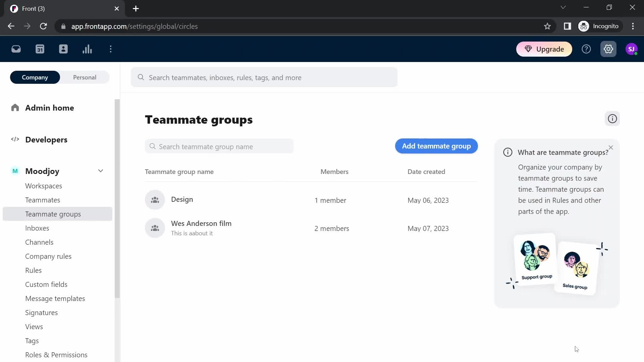
Task: Open the Chrome three-dot menu
Action: pyautogui.click(x=633, y=26)
